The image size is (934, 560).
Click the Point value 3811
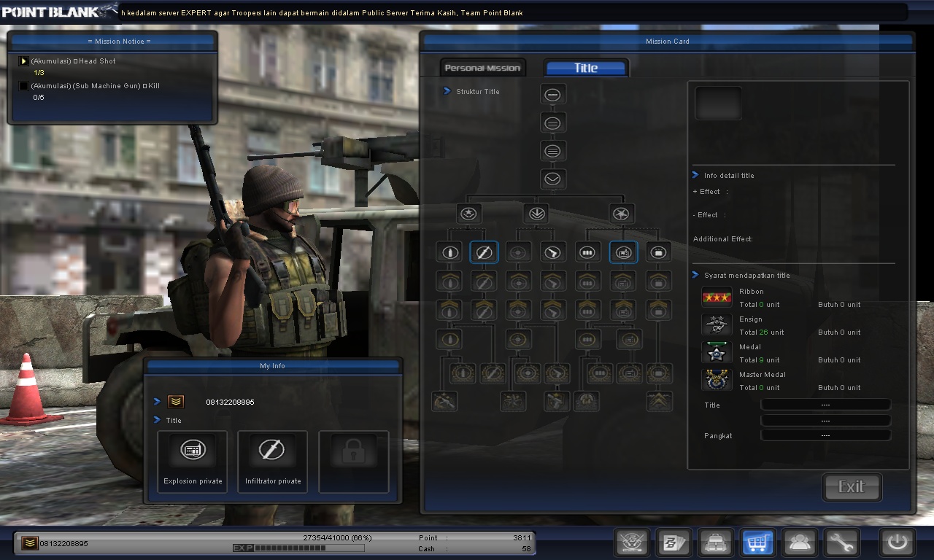(x=522, y=537)
